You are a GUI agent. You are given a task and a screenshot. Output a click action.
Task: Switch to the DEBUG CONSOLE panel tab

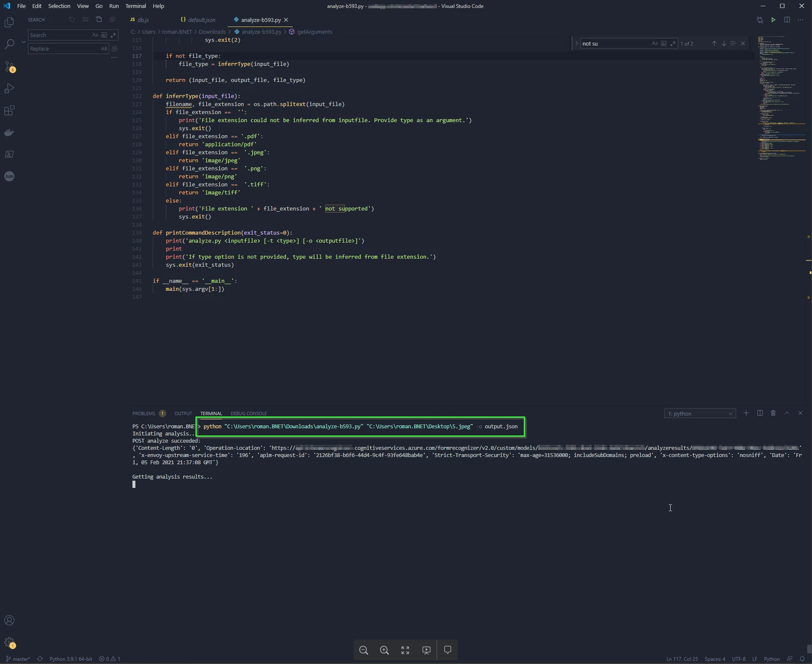click(248, 414)
